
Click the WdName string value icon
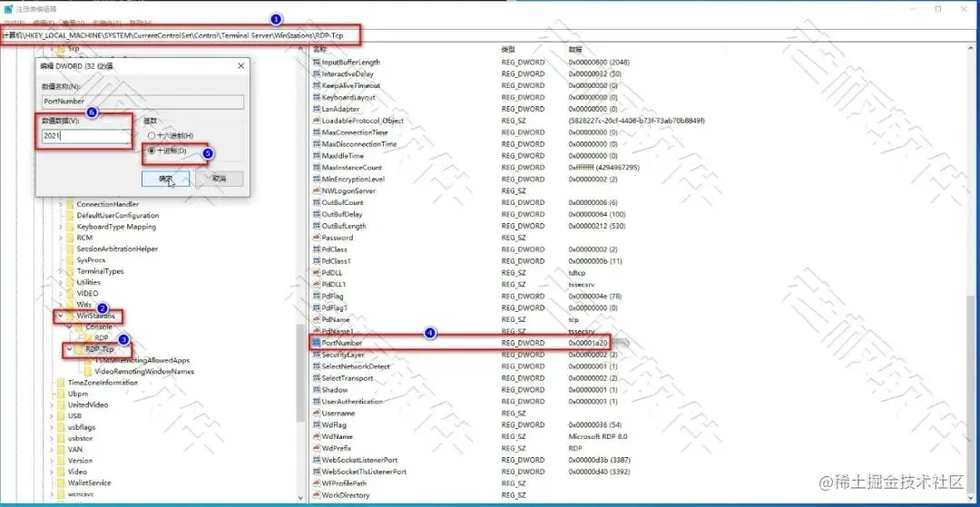click(x=317, y=436)
